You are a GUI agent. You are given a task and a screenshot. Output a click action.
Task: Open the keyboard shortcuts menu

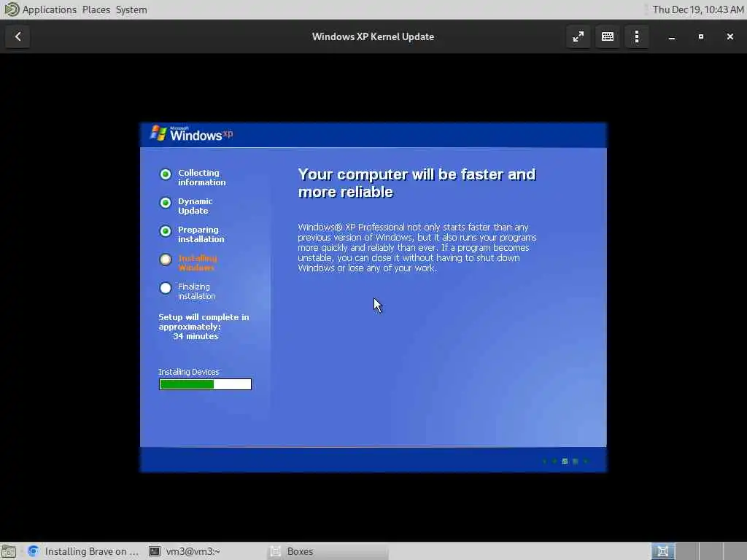click(608, 36)
